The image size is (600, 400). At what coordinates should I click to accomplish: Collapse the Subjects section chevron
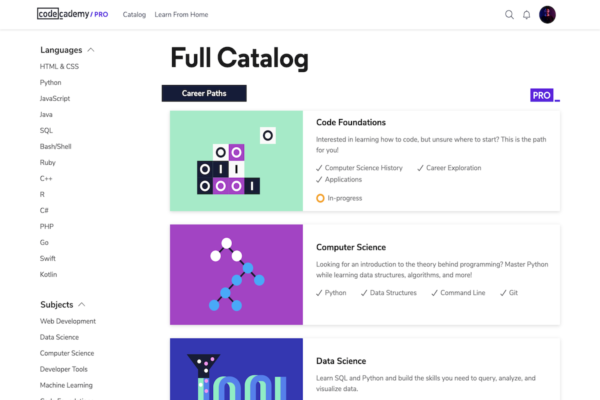(82, 304)
